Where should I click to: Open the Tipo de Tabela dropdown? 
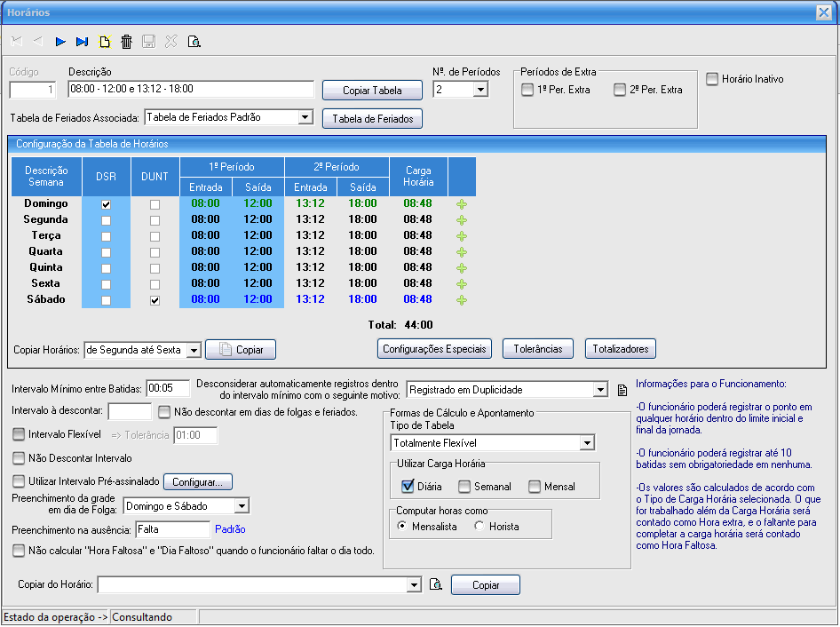point(586,442)
